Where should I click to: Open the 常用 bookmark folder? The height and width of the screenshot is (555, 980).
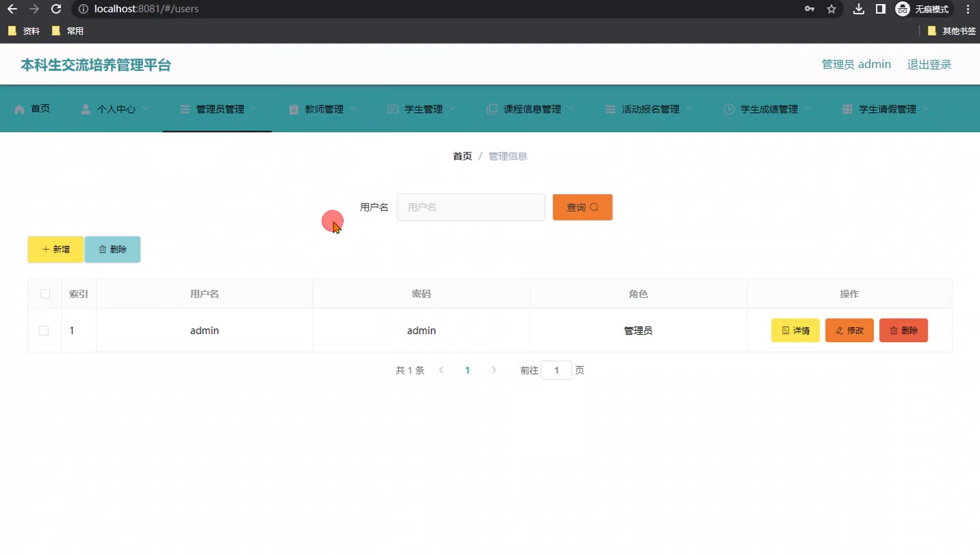(67, 31)
